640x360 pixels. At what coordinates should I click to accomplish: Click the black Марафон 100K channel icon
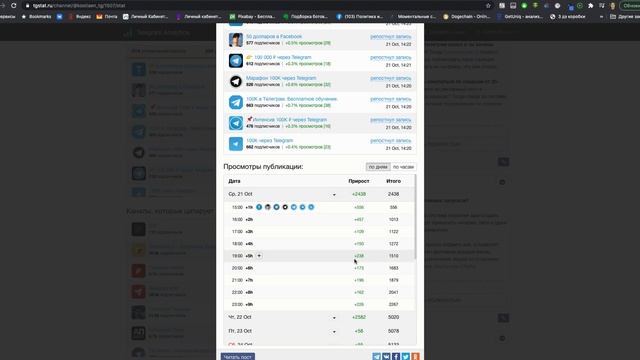click(236, 82)
